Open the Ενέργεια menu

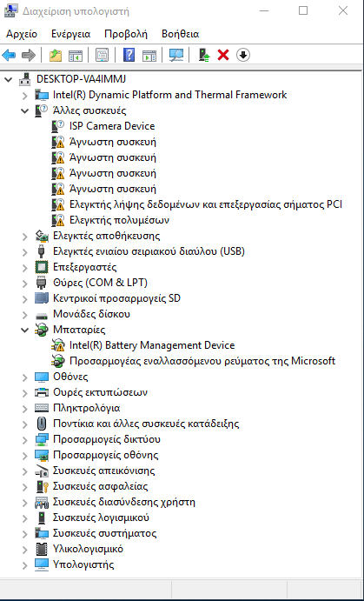71,34
